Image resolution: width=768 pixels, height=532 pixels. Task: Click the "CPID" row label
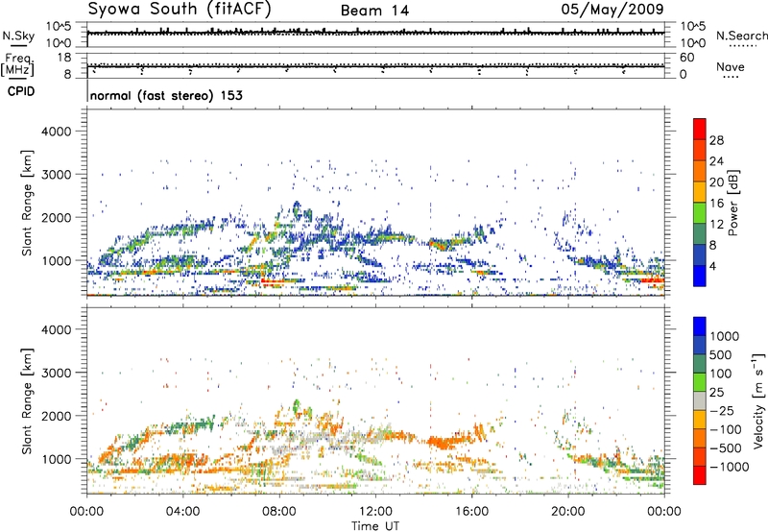click(21, 91)
